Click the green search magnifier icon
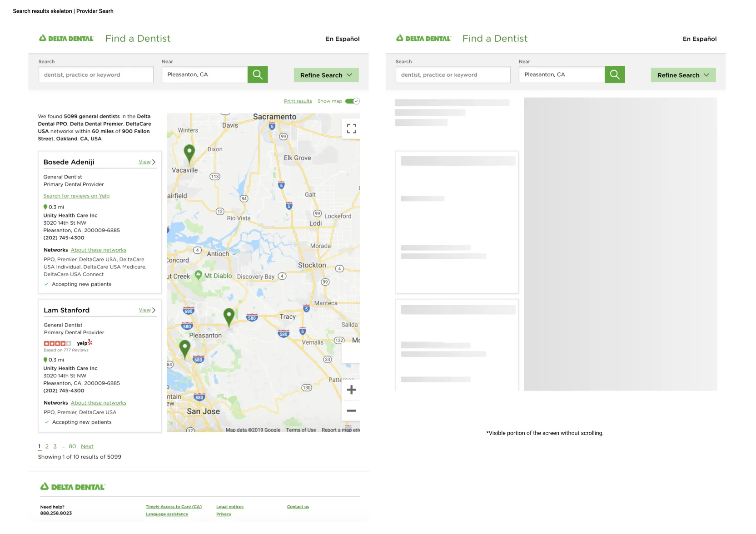 (x=257, y=74)
